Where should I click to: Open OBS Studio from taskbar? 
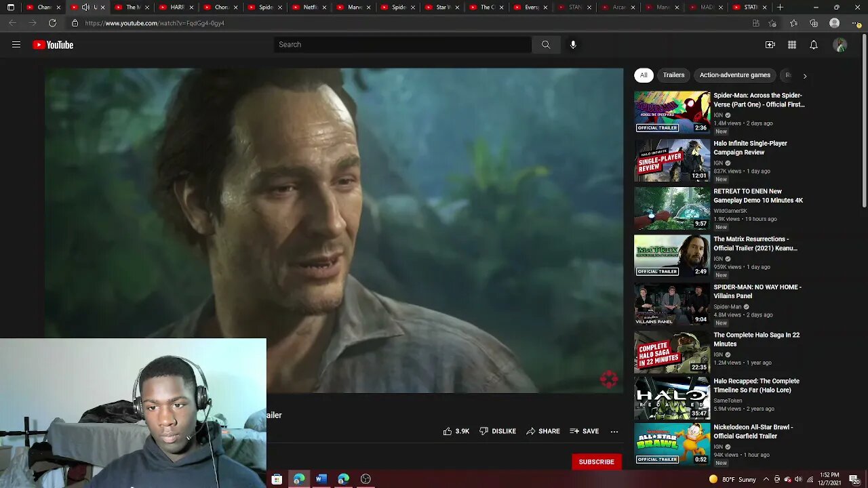coord(366,479)
